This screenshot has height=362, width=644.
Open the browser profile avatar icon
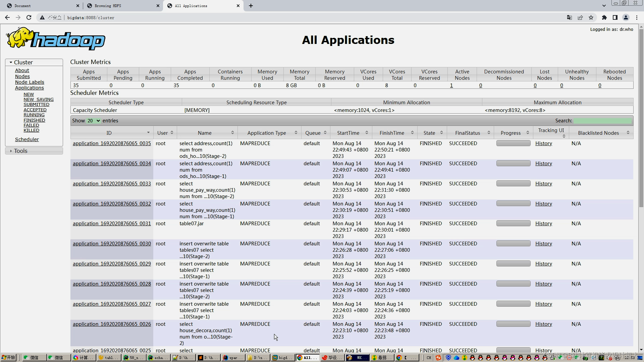tap(626, 17)
